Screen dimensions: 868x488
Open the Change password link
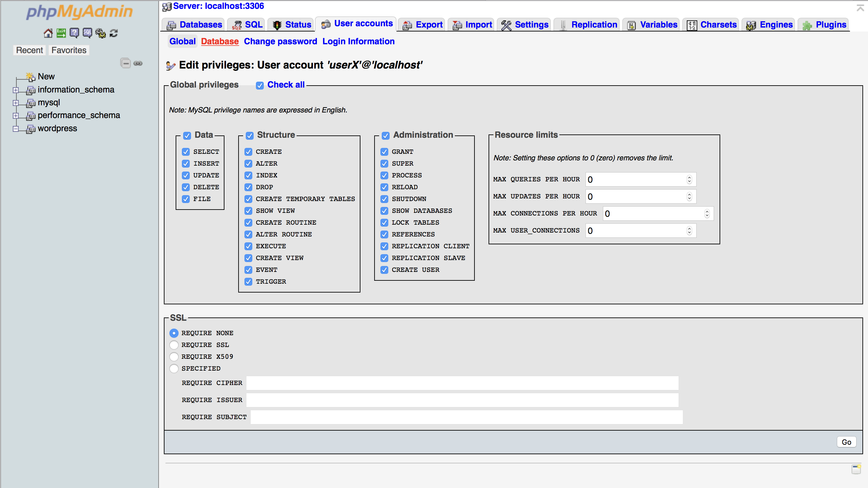point(280,41)
